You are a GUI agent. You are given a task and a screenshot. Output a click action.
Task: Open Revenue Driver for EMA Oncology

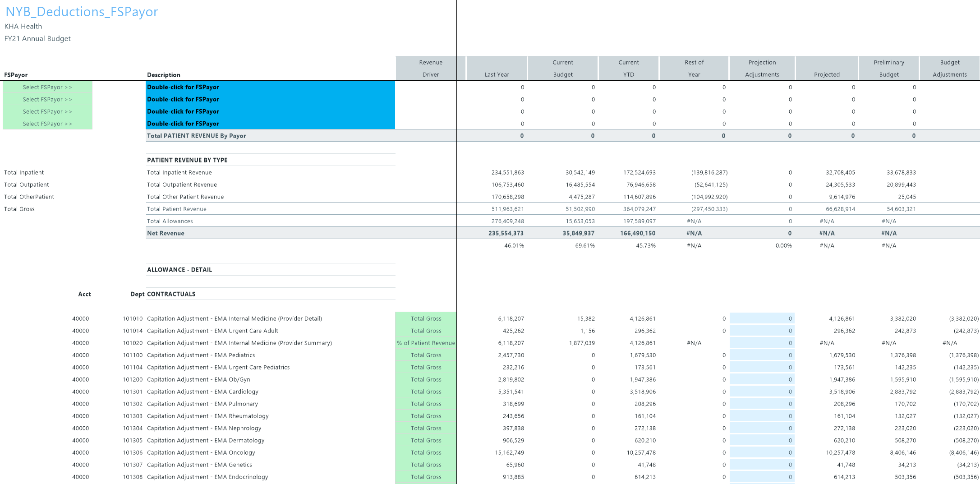(426, 452)
